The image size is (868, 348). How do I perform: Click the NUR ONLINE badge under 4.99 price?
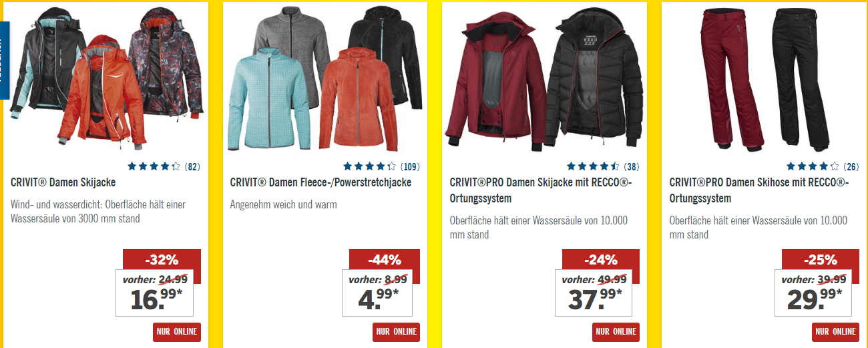tap(396, 331)
